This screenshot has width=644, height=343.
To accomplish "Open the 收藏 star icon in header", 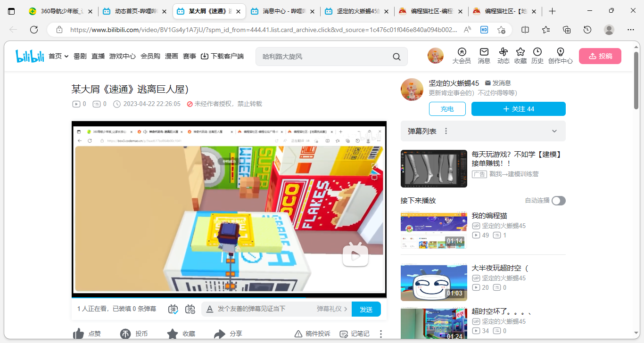I will [x=520, y=56].
